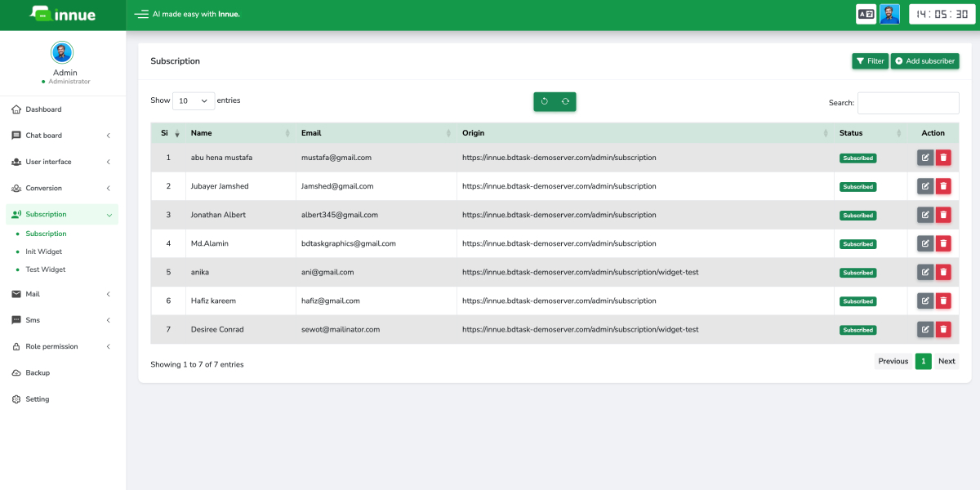Screen dimensions: 980x490
Task: Click the Add subscriber button
Action: click(x=924, y=60)
